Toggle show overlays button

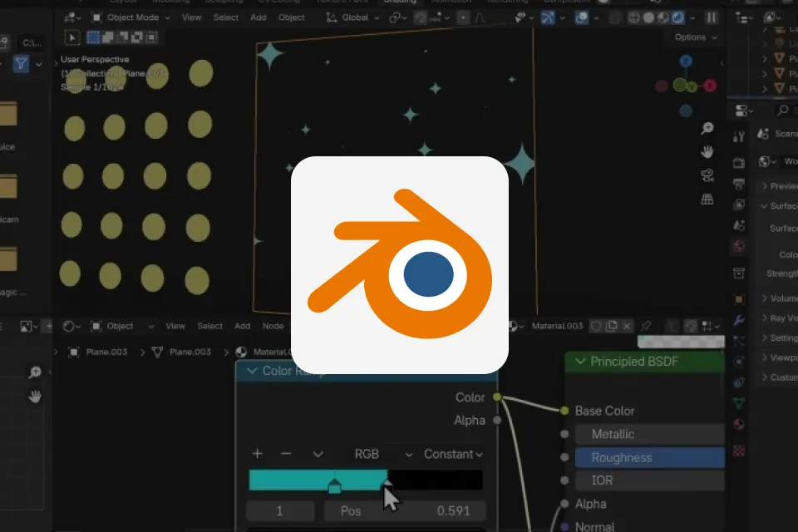pos(581,17)
